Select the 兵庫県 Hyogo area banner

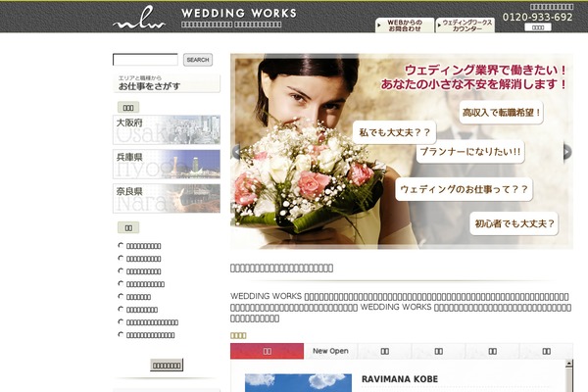167,164
